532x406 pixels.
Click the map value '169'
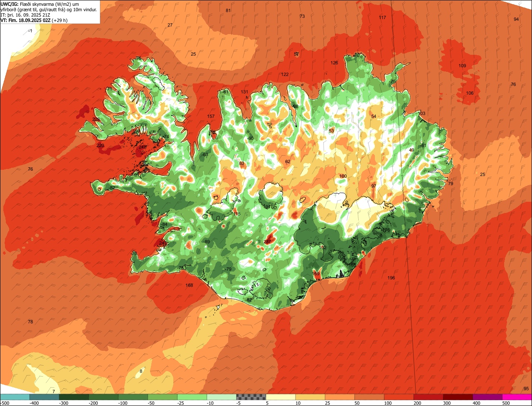coord(316,274)
